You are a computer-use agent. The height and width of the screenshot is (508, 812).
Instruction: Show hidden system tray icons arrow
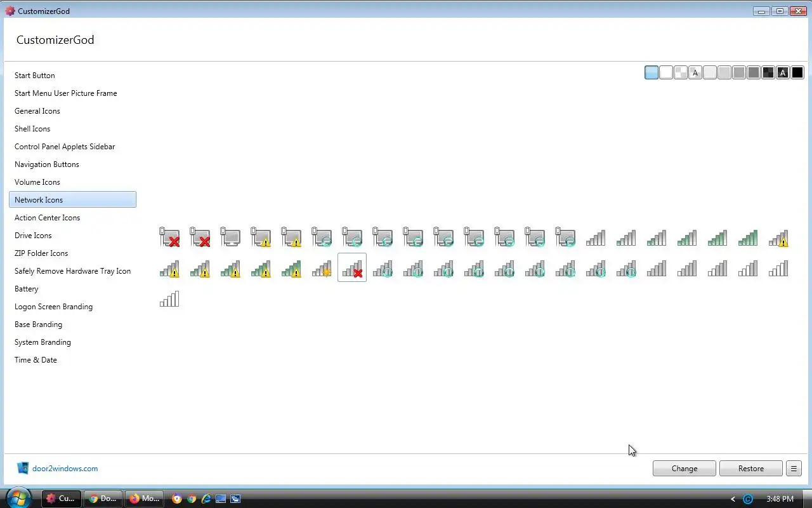[733, 499]
